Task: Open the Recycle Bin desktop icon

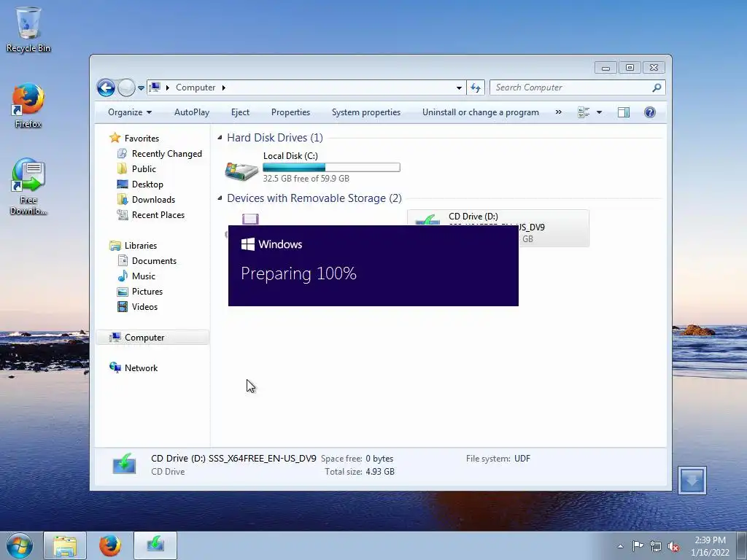Action: [x=28, y=29]
